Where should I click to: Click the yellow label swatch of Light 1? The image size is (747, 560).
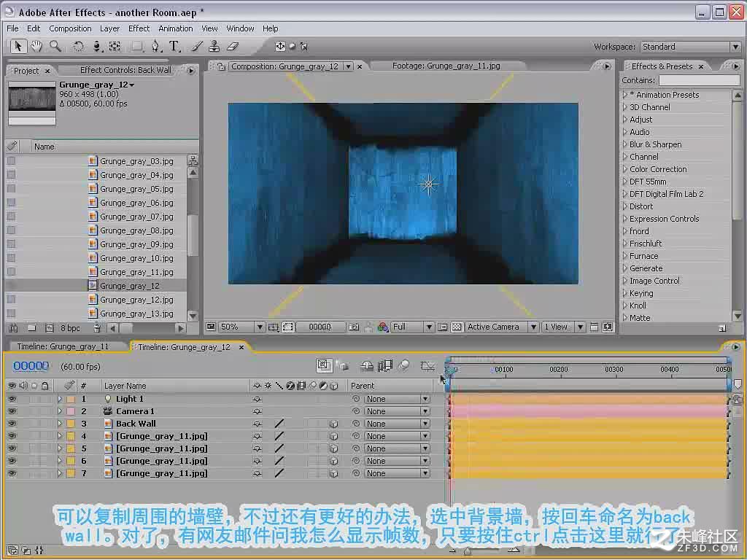pyautogui.click(x=71, y=399)
